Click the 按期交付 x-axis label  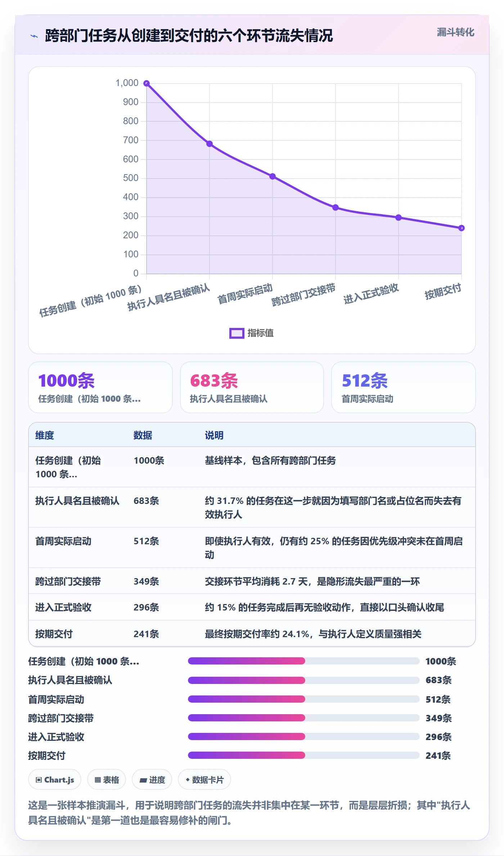click(443, 291)
